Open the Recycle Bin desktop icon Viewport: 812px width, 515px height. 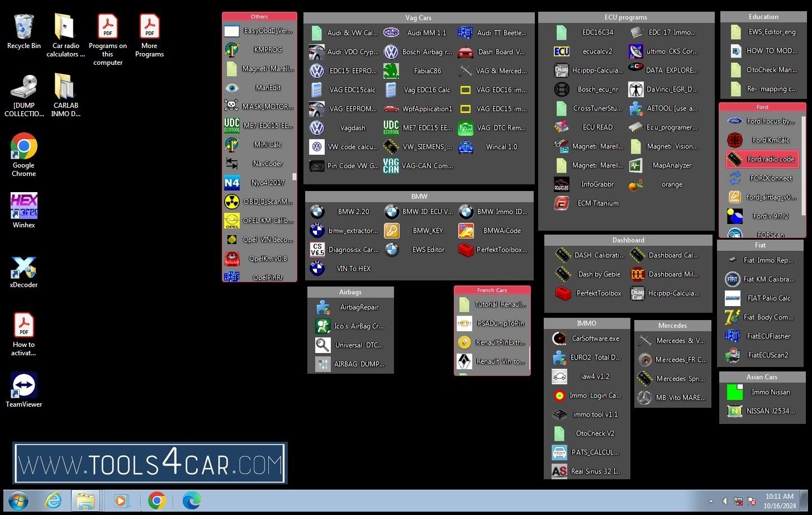coord(23,32)
